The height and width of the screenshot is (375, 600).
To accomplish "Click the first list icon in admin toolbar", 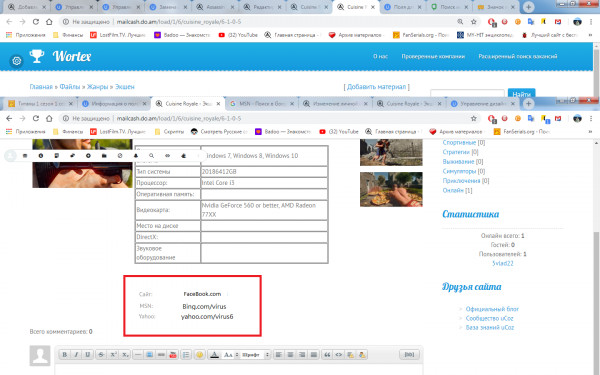I will (x=25, y=156).
